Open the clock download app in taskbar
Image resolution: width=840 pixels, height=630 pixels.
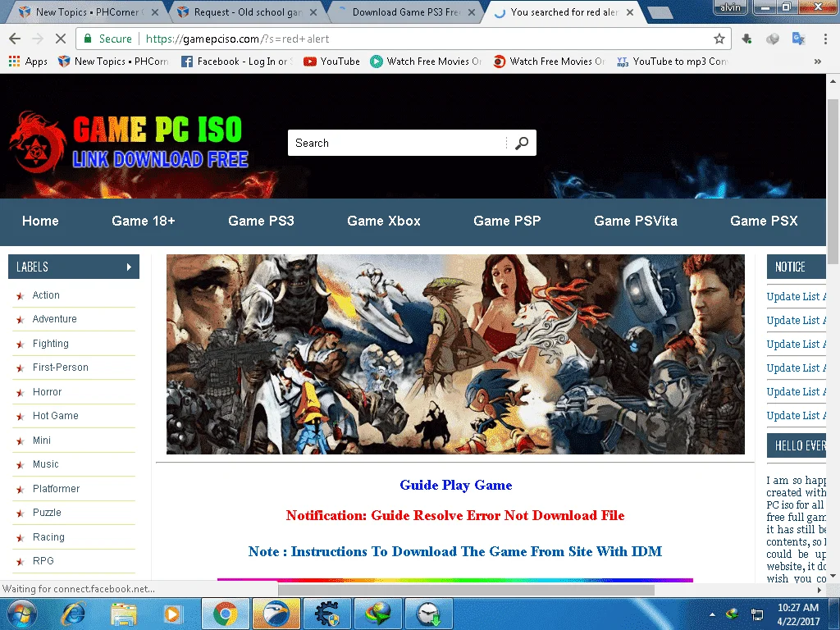coord(428,614)
